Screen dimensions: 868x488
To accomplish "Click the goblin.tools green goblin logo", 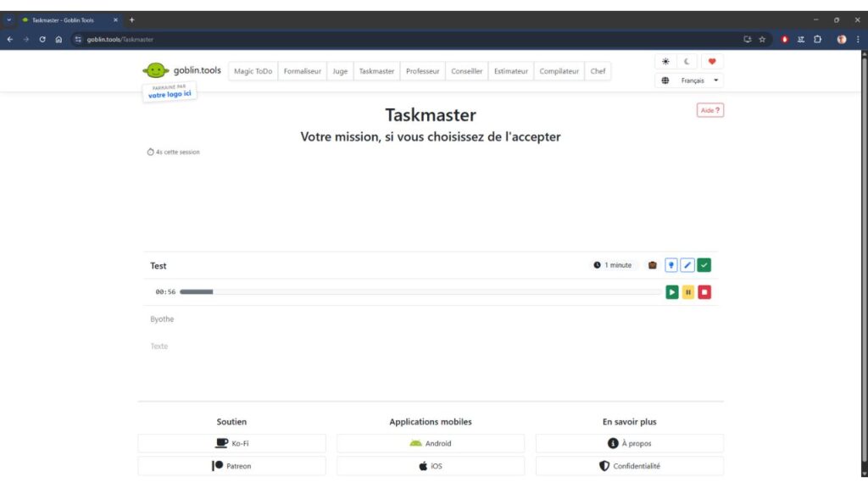I will [x=156, y=70].
